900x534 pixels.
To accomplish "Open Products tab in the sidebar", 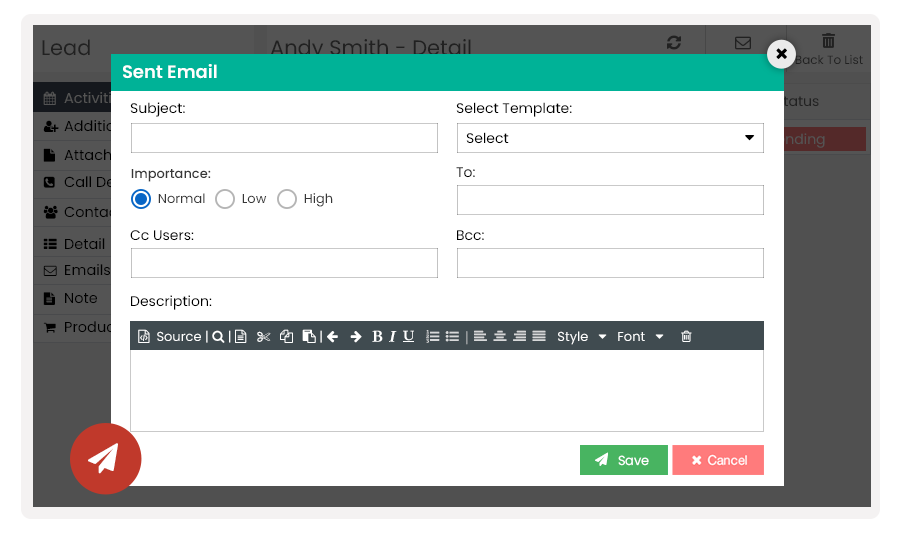I will coord(72,327).
